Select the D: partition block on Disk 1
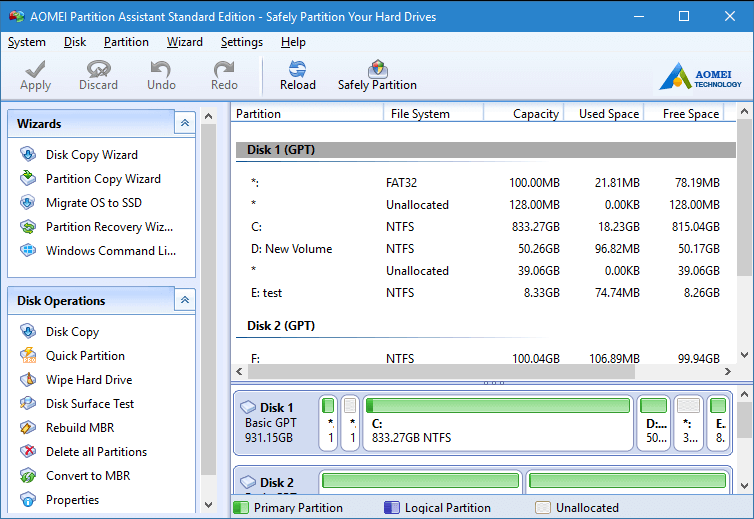 pyautogui.click(x=653, y=423)
